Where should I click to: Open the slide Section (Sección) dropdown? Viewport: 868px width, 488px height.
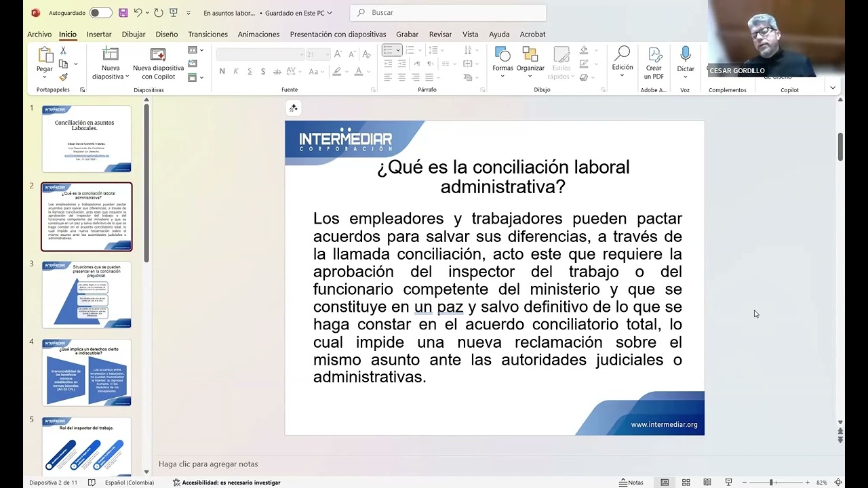(196, 77)
